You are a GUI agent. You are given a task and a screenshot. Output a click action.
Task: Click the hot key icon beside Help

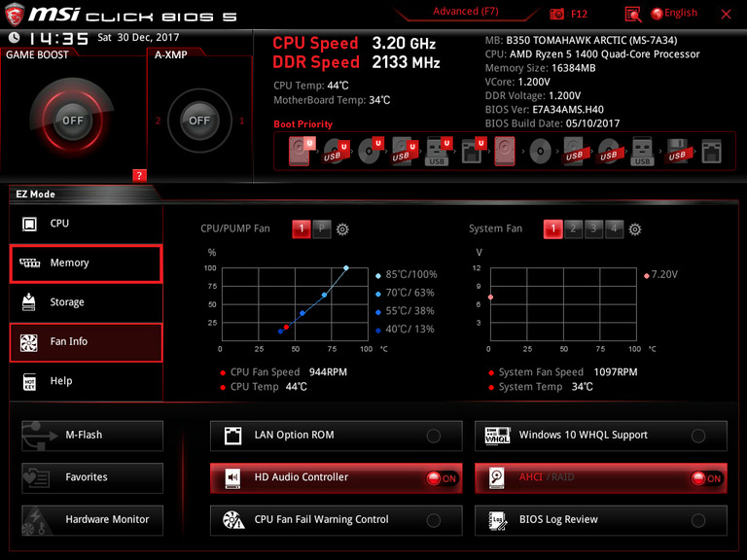[x=29, y=381]
